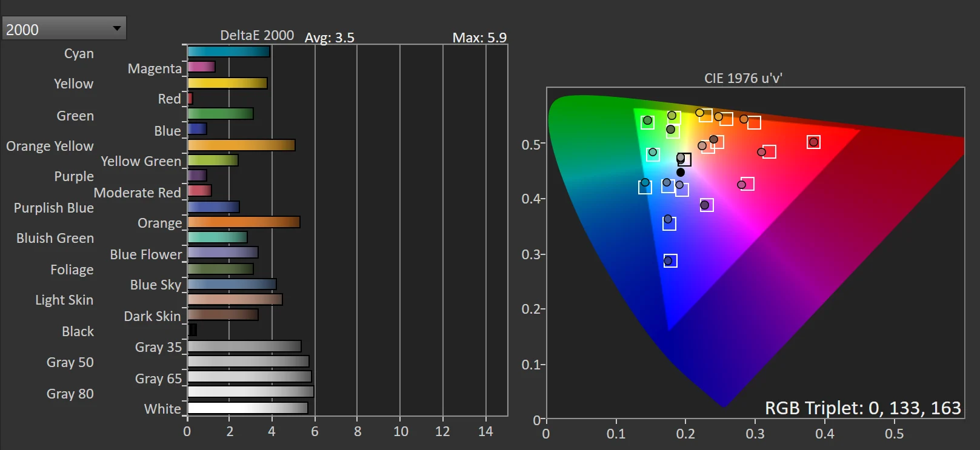This screenshot has width=980, height=450.
Task: Select the Orange bar in the chart
Action: coord(244,222)
